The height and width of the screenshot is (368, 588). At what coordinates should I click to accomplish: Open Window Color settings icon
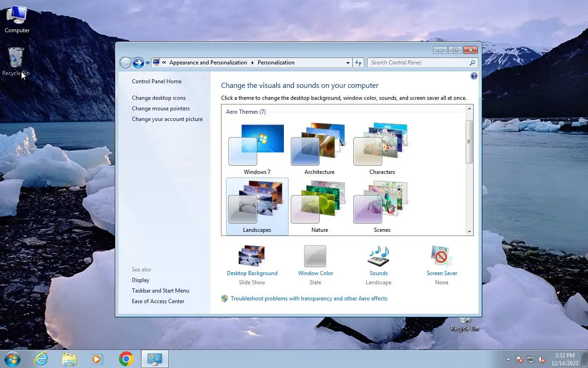coord(315,256)
